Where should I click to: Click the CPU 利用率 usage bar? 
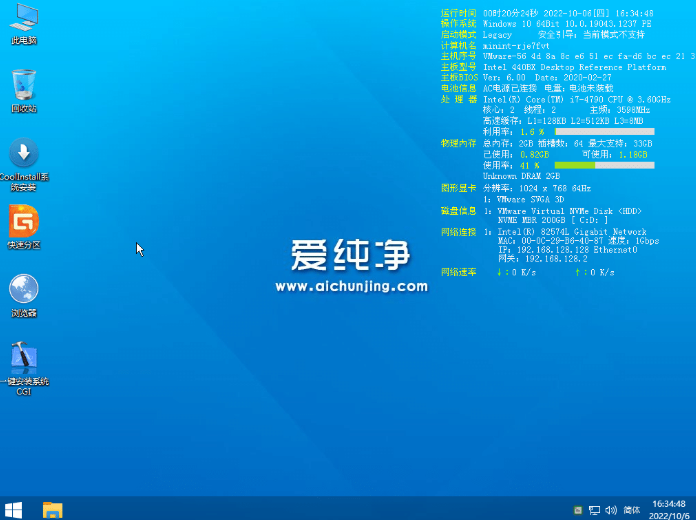coord(605,131)
